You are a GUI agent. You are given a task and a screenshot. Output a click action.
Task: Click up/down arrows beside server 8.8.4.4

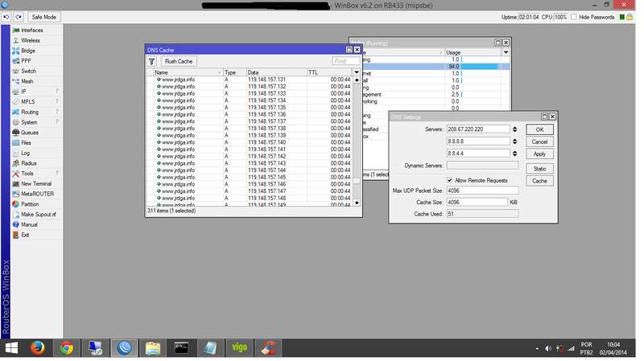(x=514, y=154)
